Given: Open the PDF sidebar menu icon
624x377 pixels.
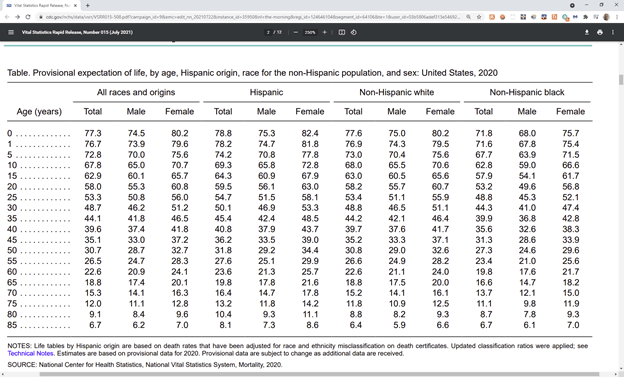Looking at the screenshot, I should click(x=11, y=32).
